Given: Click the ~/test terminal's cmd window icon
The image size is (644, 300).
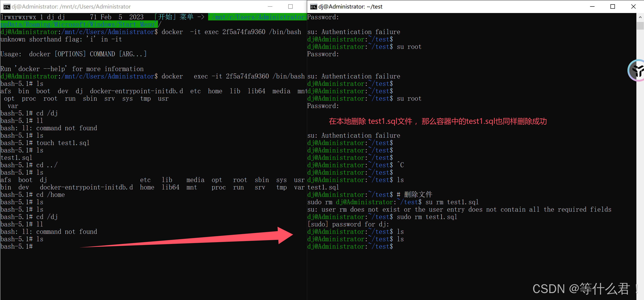Looking at the screenshot, I should [x=313, y=7].
